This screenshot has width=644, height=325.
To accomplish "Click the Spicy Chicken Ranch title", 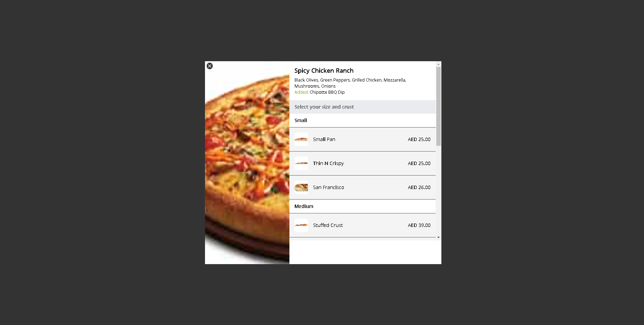I will pyautogui.click(x=324, y=71).
